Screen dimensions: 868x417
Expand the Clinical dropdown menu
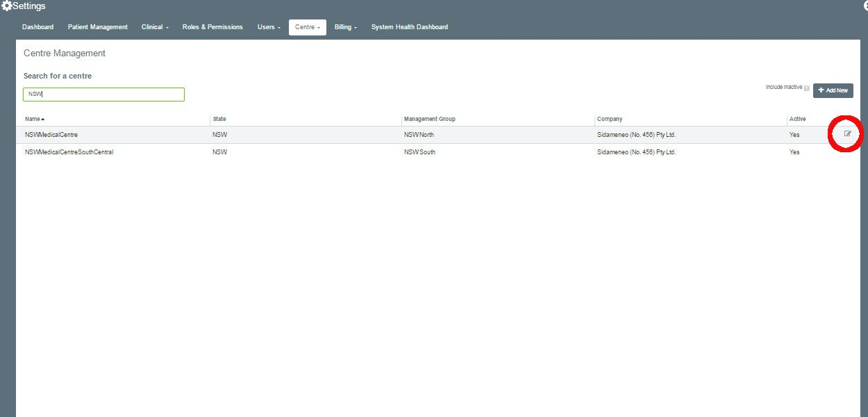[x=155, y=27]
